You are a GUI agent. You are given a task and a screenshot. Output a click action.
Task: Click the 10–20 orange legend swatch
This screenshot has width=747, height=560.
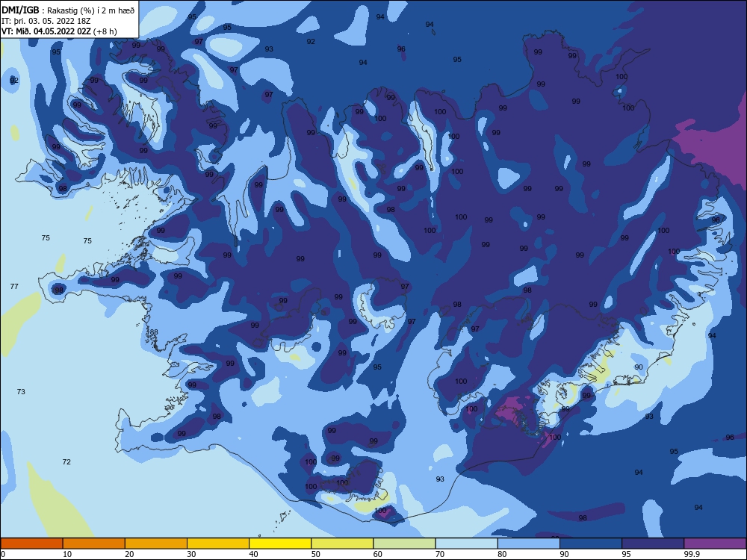click(94, 544)
